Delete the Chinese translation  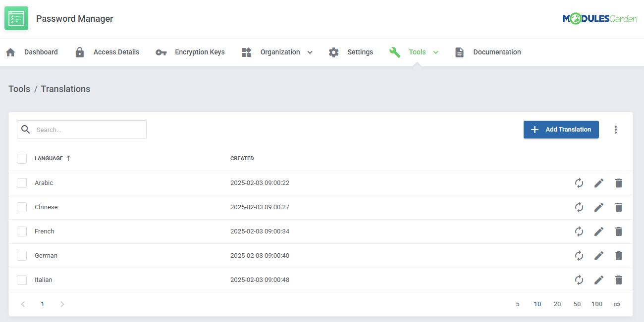click(618, 207)
